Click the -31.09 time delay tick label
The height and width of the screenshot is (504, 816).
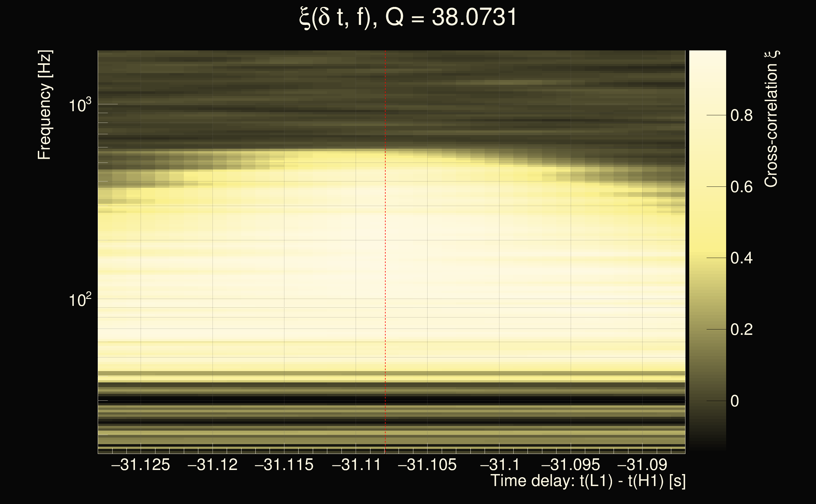point(642,465)
